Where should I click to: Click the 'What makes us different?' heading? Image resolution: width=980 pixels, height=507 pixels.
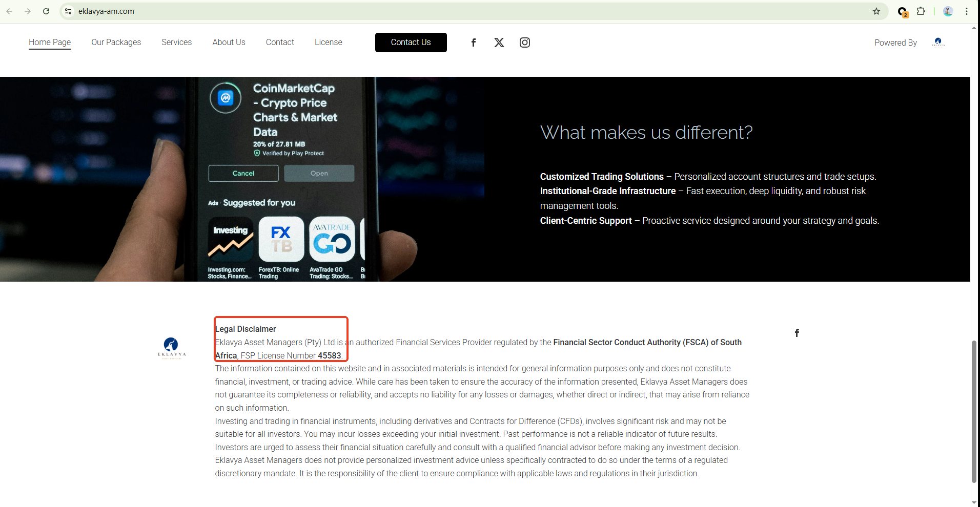click(646, 133)
